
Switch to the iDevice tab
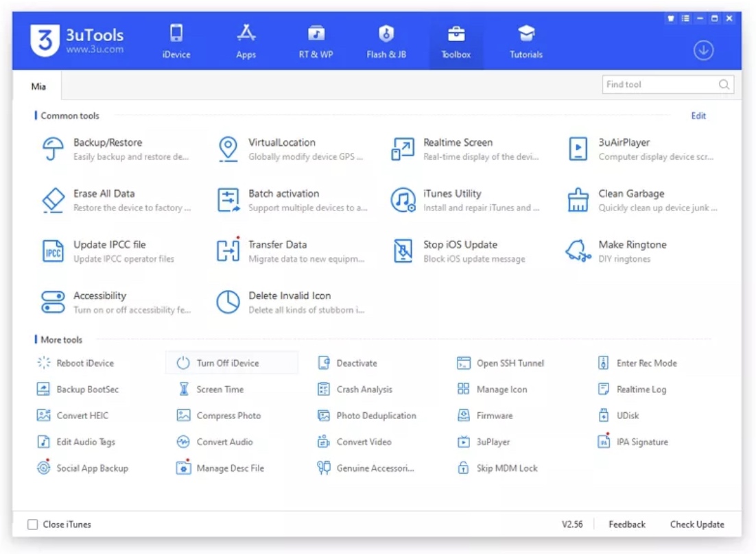point(176,41)
